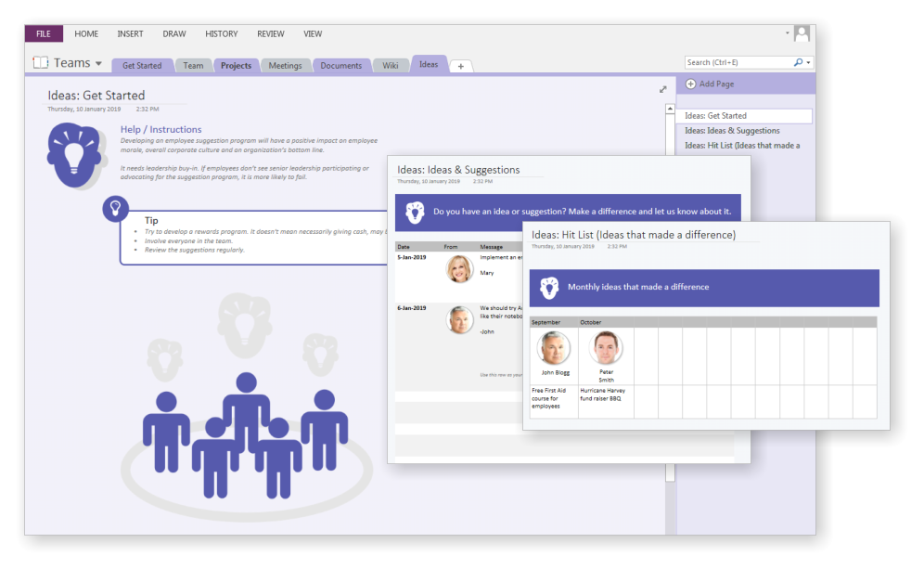This screenshot has width=924, height=569.
Task: Click 'Hurricane Harvey fund raiser BBQ' cell
Action: pos(606,402)
